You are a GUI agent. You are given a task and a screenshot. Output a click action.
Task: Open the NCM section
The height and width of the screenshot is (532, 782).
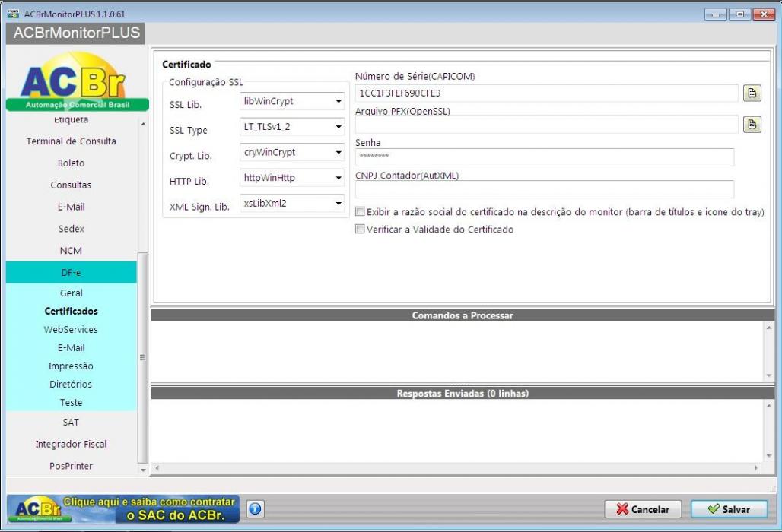click(72, 251)
